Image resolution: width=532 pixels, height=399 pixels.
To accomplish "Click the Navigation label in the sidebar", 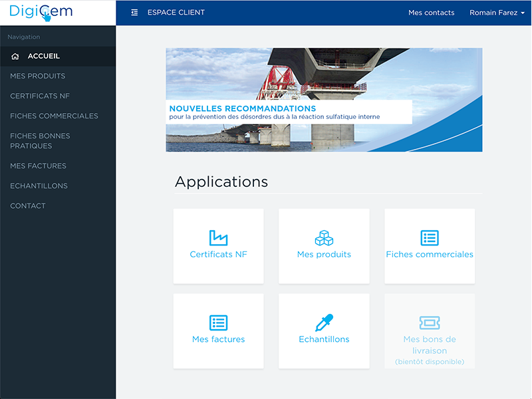I will tap(24, 37).
